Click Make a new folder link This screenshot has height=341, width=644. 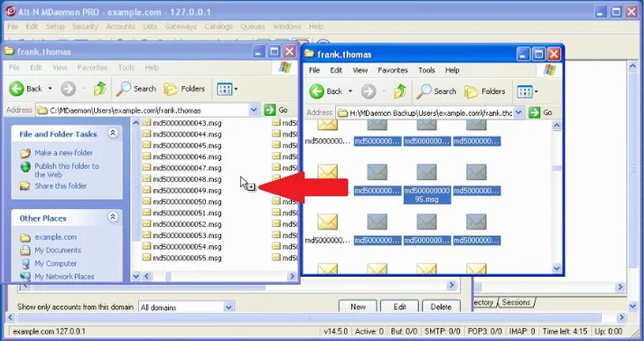tap(63, 153)
